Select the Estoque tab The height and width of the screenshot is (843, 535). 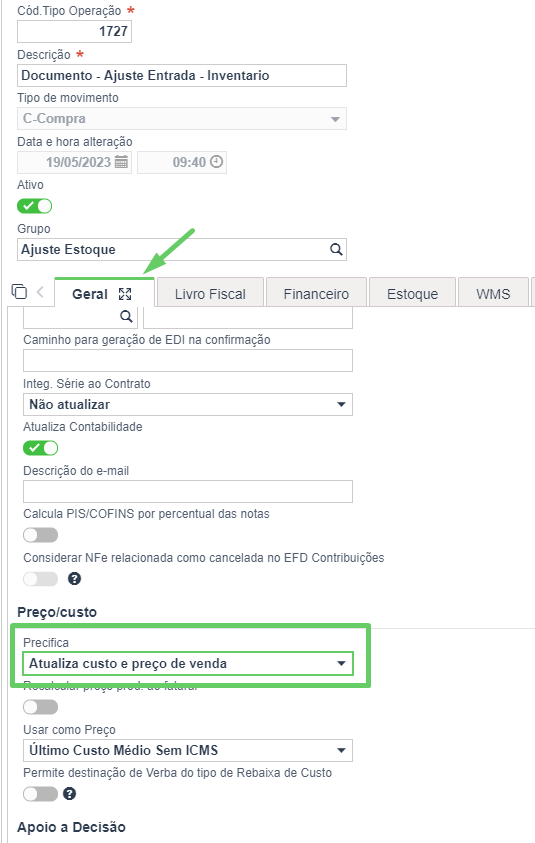[412, 294]
